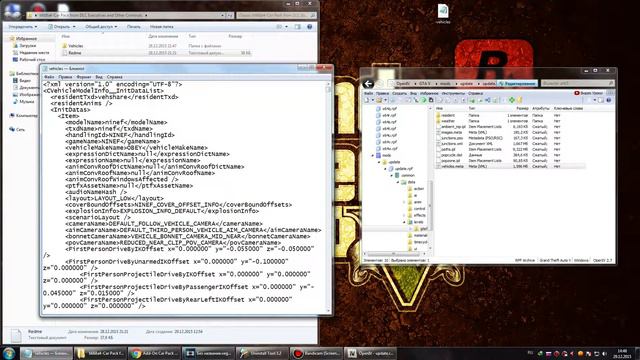Select junctions.xml in OpenIV file list
Viewport: 640px width, 360px height.
click(451, 144)
